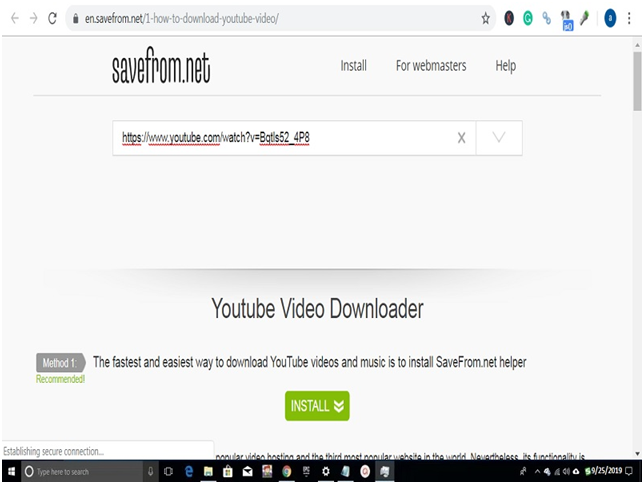
Task: Click the address bar URL
Action: point(182,18)
